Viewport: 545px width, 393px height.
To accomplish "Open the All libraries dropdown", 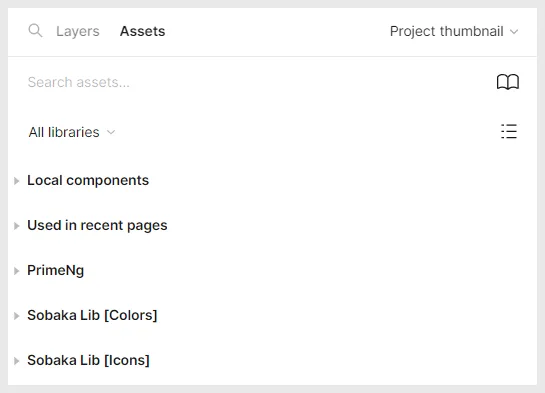I will click(72, 132).
